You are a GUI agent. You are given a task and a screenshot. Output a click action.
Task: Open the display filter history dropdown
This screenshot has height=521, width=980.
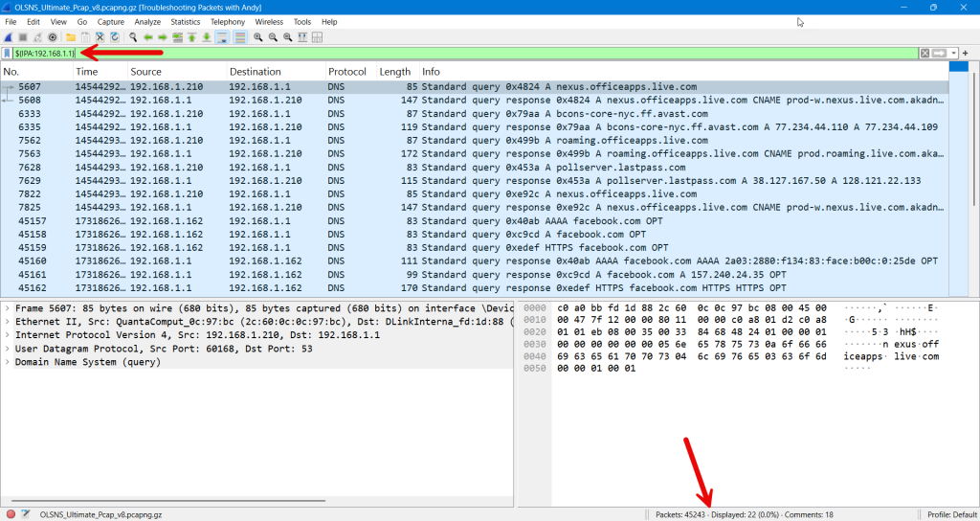tap(954, 53)
